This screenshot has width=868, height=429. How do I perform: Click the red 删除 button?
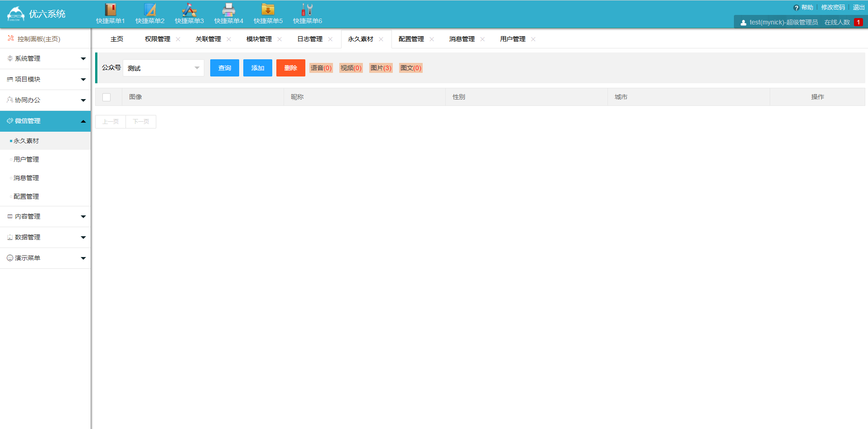(291, 68)
